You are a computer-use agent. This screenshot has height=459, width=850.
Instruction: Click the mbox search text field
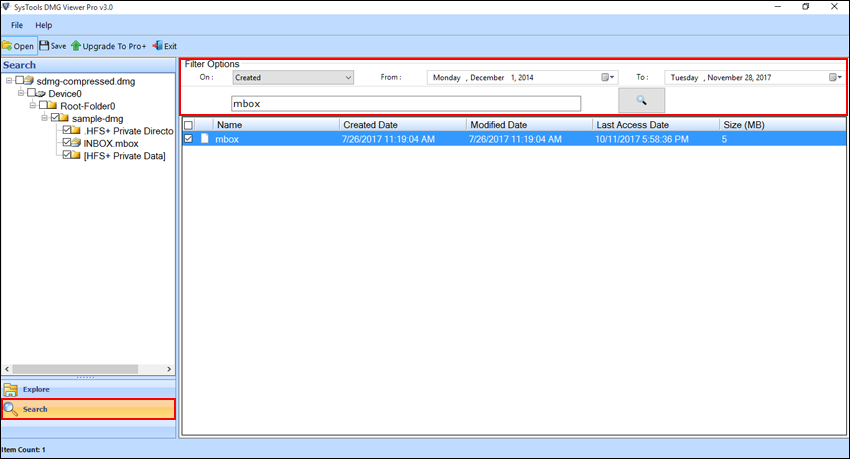tap(405, 104)
